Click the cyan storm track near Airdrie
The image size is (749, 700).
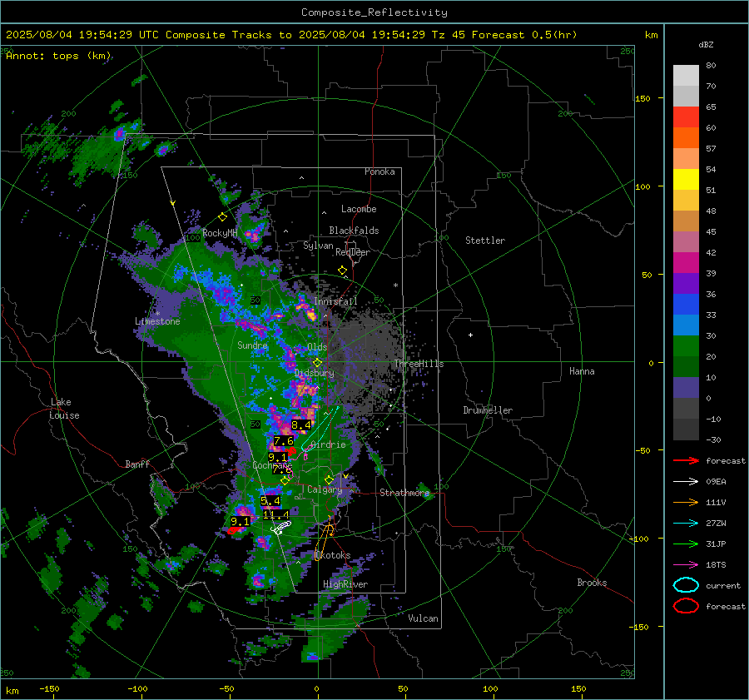pos(320,428)
